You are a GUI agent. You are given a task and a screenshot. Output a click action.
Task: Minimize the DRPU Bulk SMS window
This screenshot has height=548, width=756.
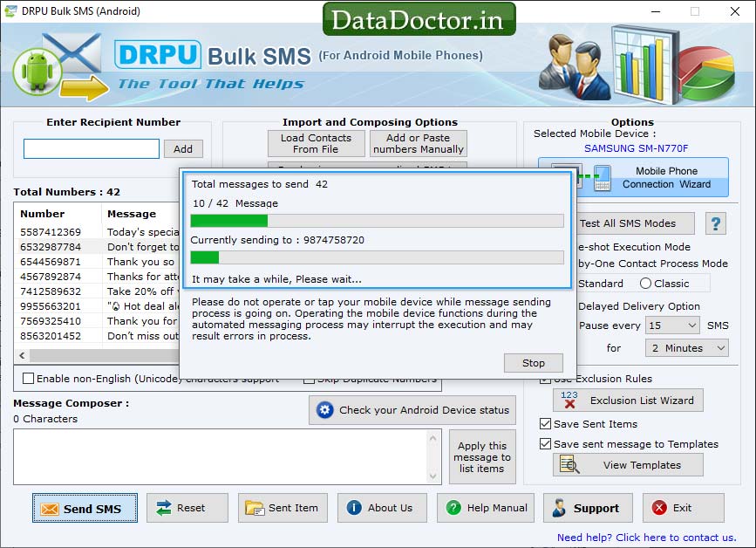coord(656,11)
